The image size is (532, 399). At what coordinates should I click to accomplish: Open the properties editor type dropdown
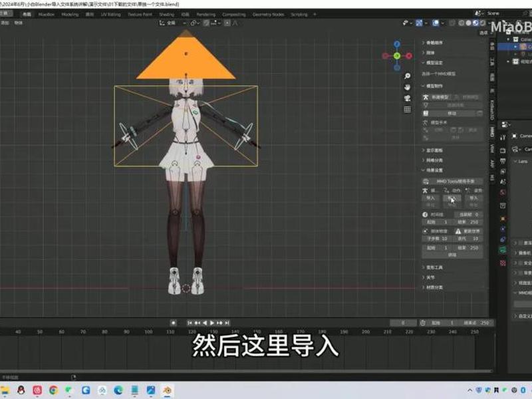coord(506,124)
